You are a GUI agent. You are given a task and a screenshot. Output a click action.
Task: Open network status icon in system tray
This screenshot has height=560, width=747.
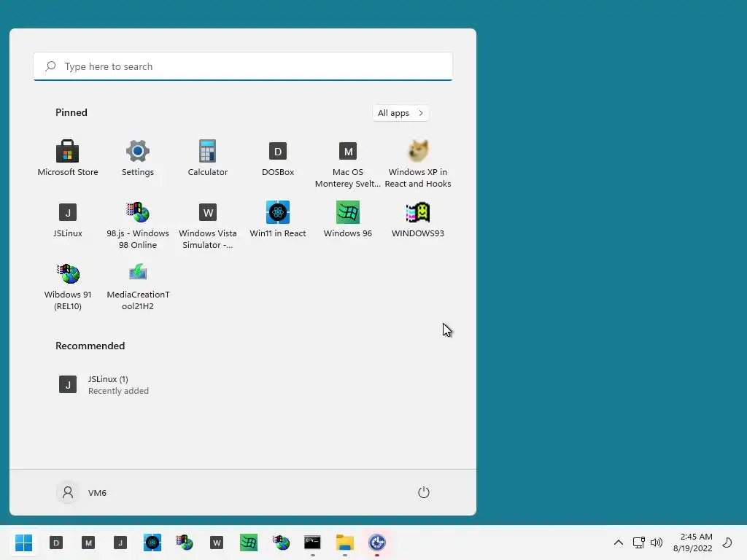coord(638,542)
